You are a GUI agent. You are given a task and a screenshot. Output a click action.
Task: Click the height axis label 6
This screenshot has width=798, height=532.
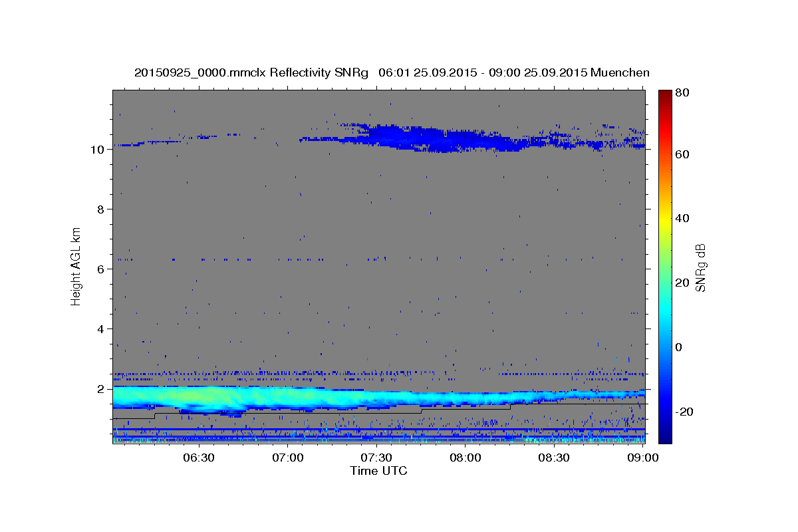pyautogui.click(x=102, y=269)
